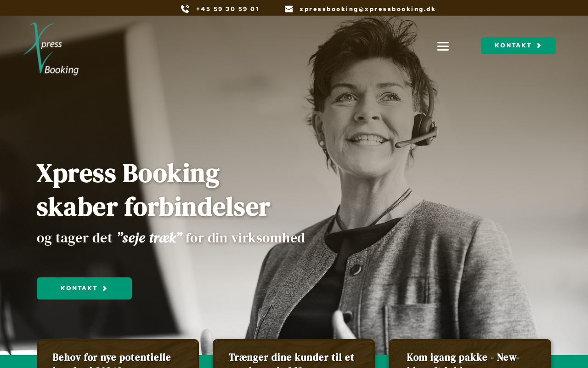Call phone number +45 59 30 59 01
Image resolution: width=588 pixels, height=368 pixels.
(227, 9)
